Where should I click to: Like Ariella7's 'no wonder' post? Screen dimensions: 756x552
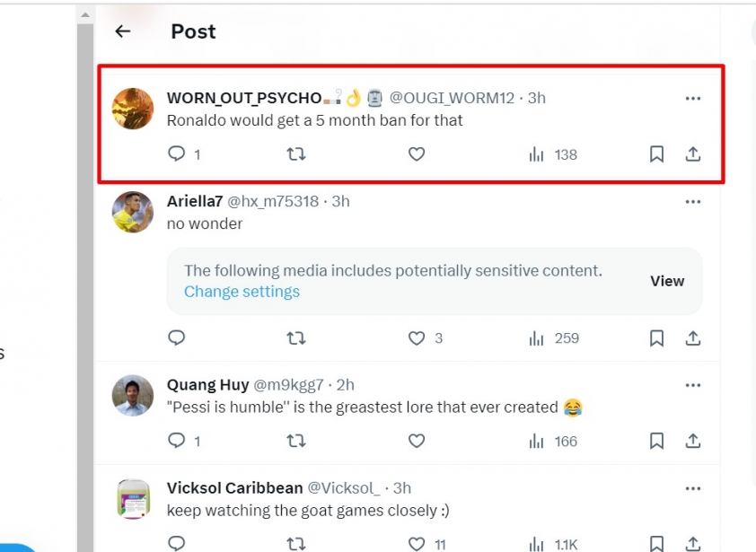tap(417, 338)
